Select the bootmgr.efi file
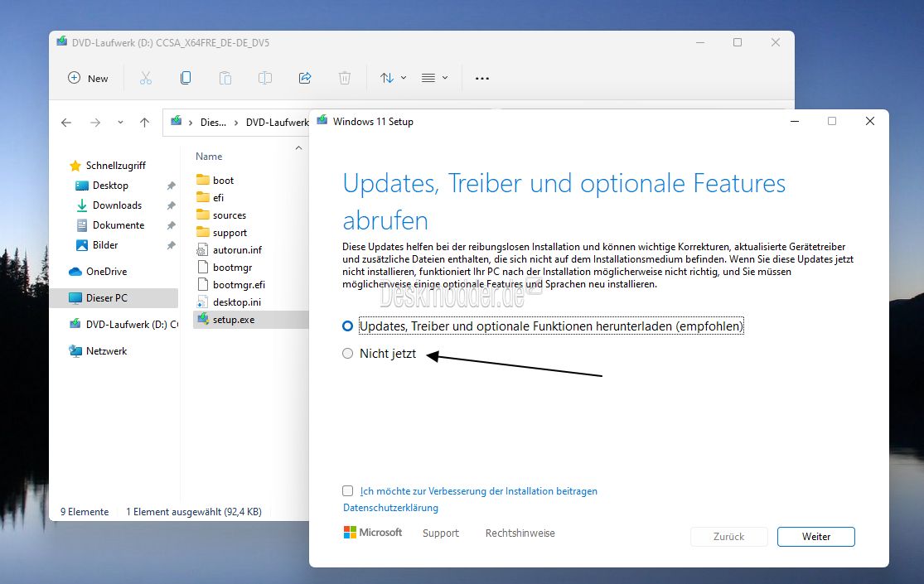This screenshot has height=584, width=924. point(239,285)
